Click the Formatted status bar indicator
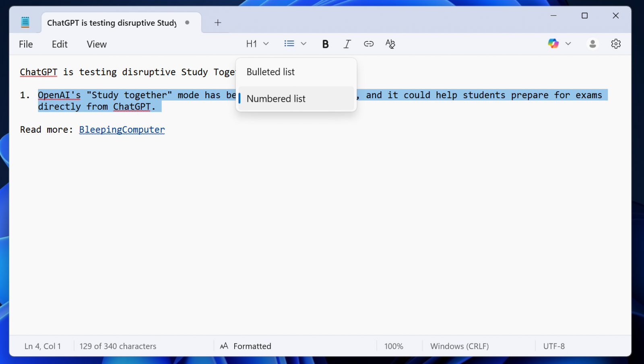The width and height of the screenshot is (644, 364). point(246,346)
